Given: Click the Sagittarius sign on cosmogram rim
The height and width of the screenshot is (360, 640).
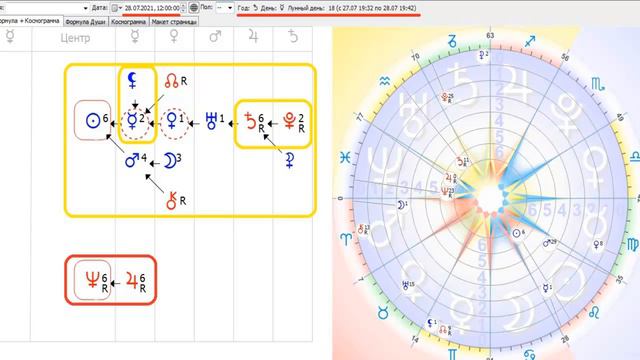Looking at the screenshot, I should [x=529, y=41].
